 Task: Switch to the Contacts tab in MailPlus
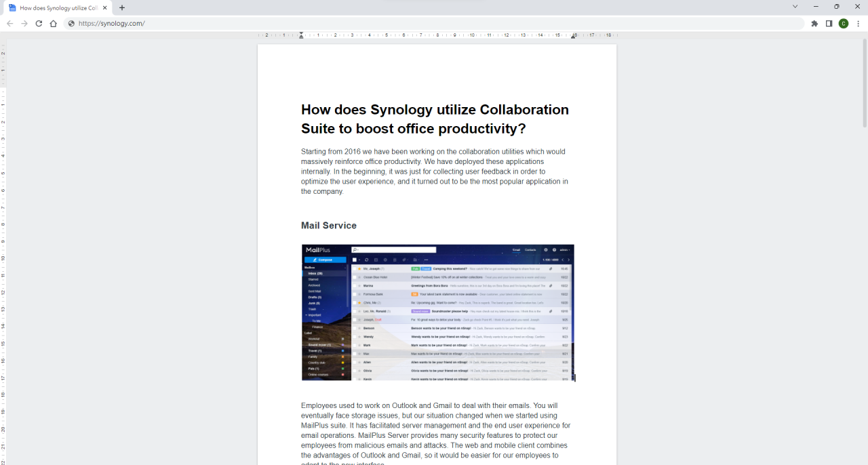530,249
